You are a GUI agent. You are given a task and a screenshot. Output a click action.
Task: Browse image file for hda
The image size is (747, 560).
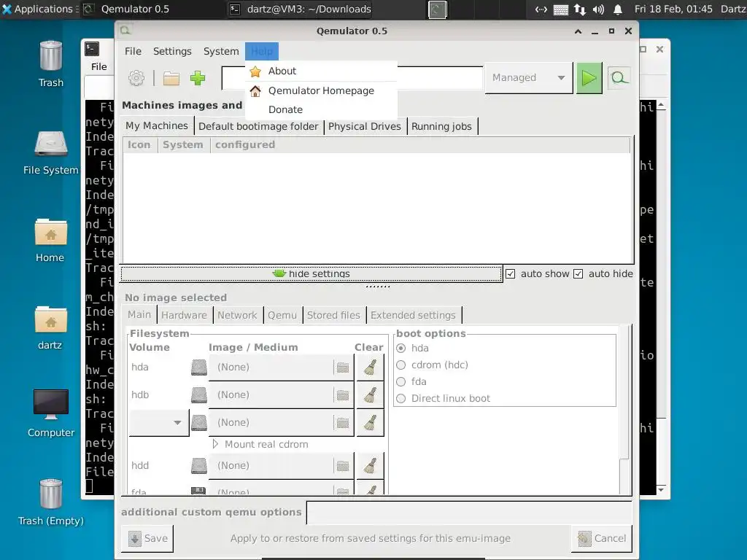tap(343, 367)
